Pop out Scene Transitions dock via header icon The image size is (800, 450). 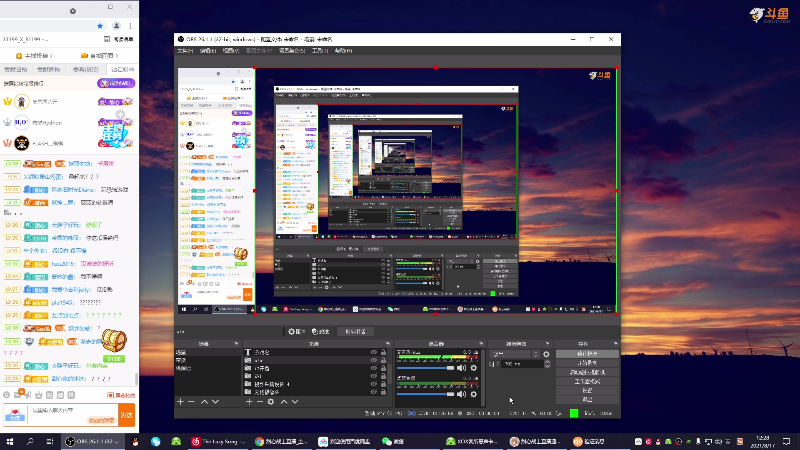point(547,344)
